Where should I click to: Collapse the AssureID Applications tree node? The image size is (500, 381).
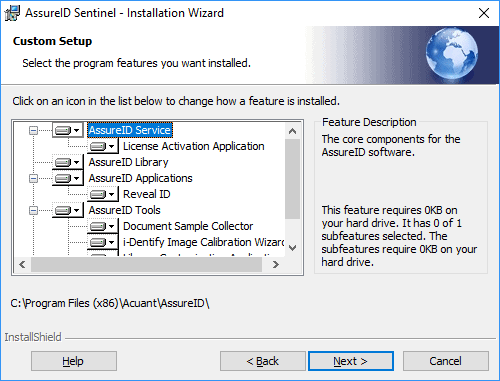33,178
